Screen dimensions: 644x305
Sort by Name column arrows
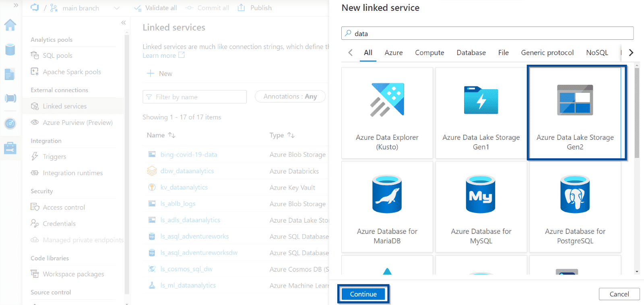(x=172, y=135)
